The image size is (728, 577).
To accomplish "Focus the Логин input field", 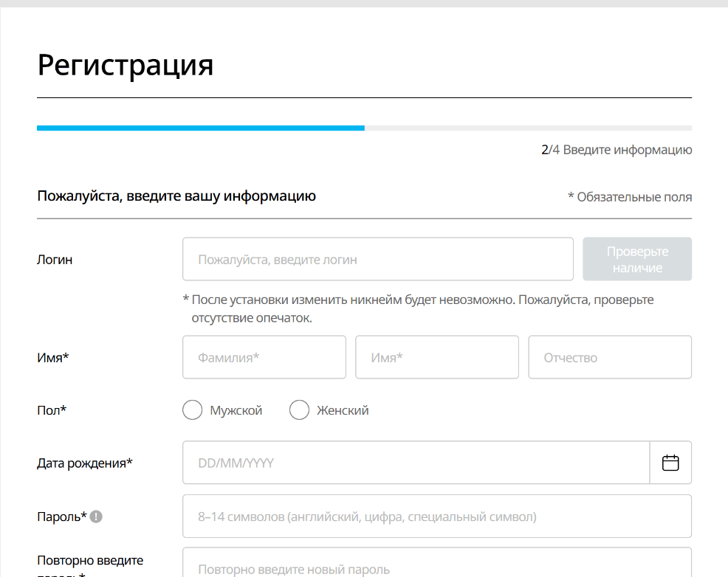I will pyautogui.click(x=378, y=259).
